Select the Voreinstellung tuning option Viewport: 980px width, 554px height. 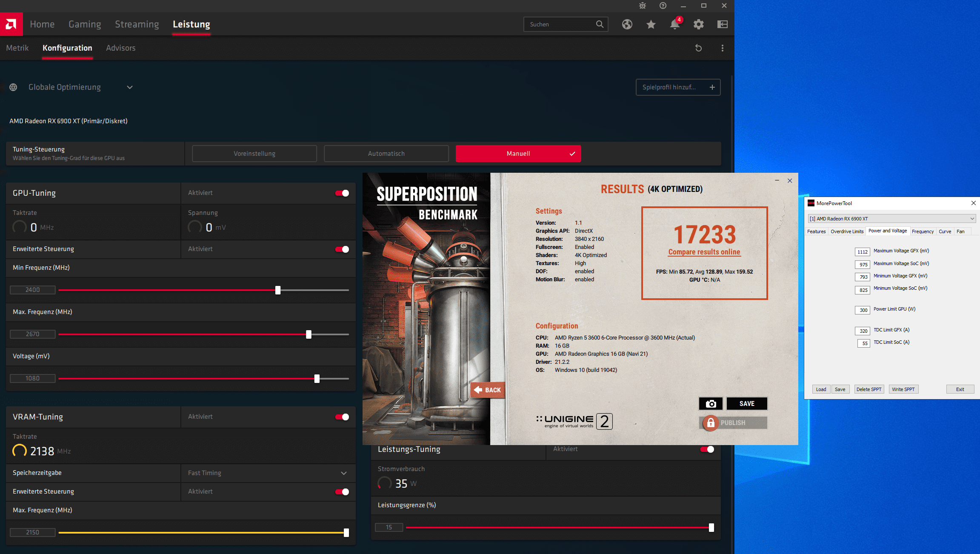click(x=254, y=154)
